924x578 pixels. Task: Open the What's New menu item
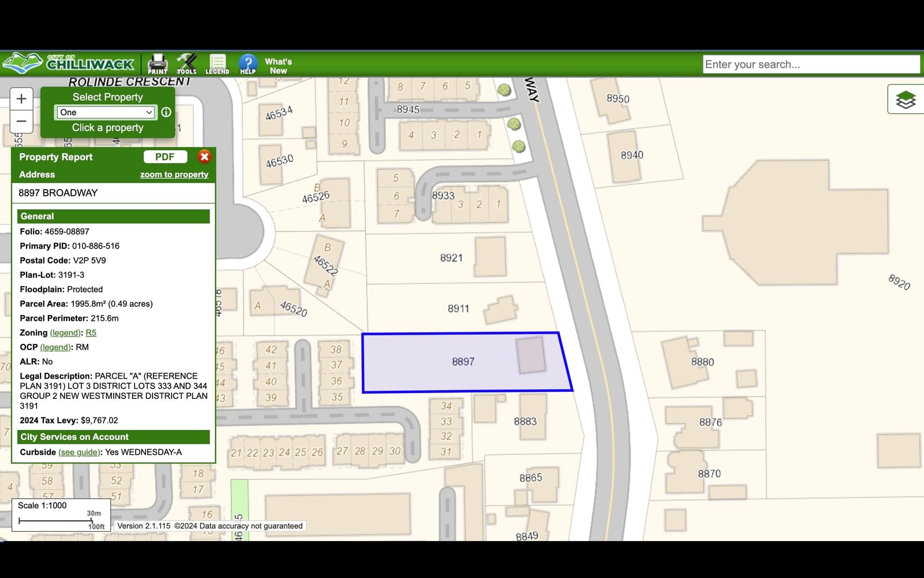coord(278,66)
